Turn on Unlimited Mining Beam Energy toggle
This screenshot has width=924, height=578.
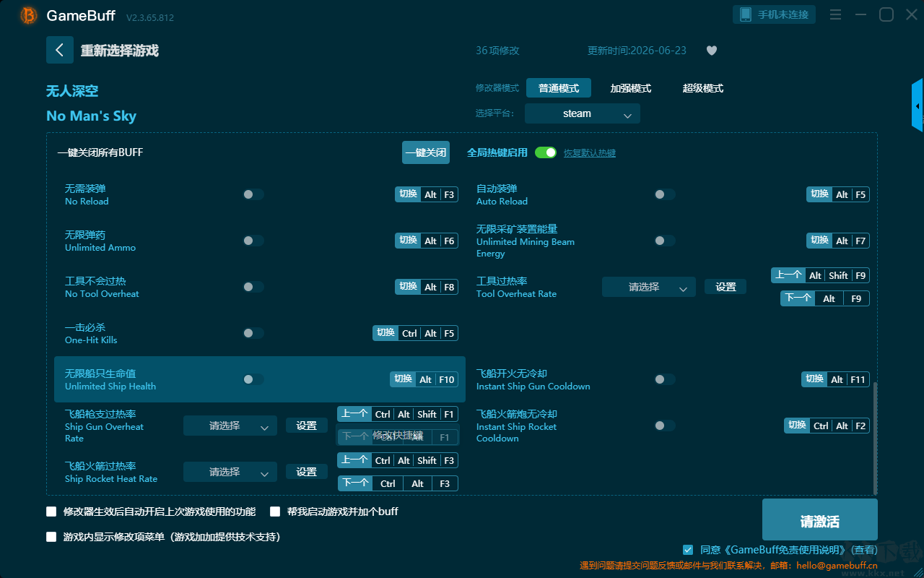[665, 241]
